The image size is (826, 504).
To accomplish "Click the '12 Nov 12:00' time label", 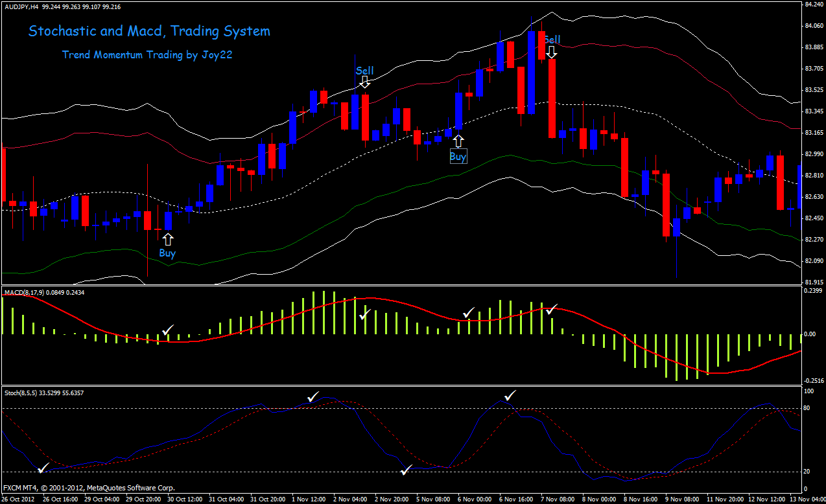I will 768,499.
